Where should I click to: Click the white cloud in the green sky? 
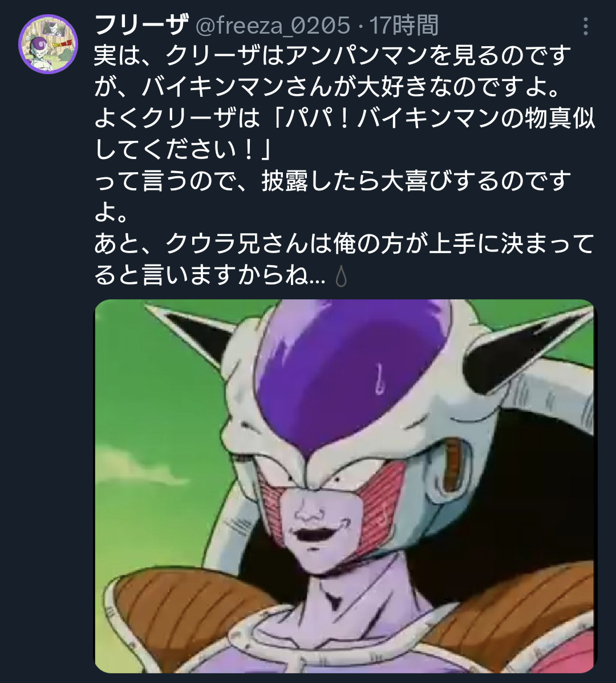click(x=131, y=466)
